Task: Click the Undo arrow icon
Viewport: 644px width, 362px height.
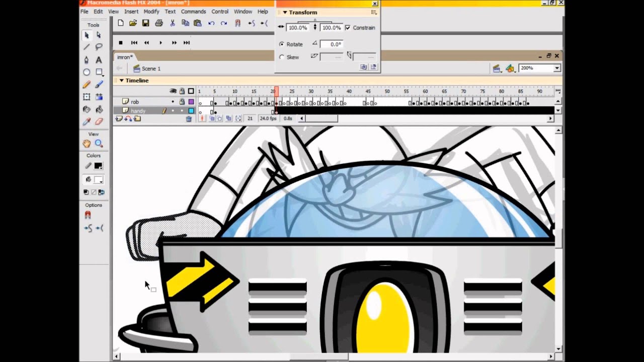Action: [x=211, y=23]
